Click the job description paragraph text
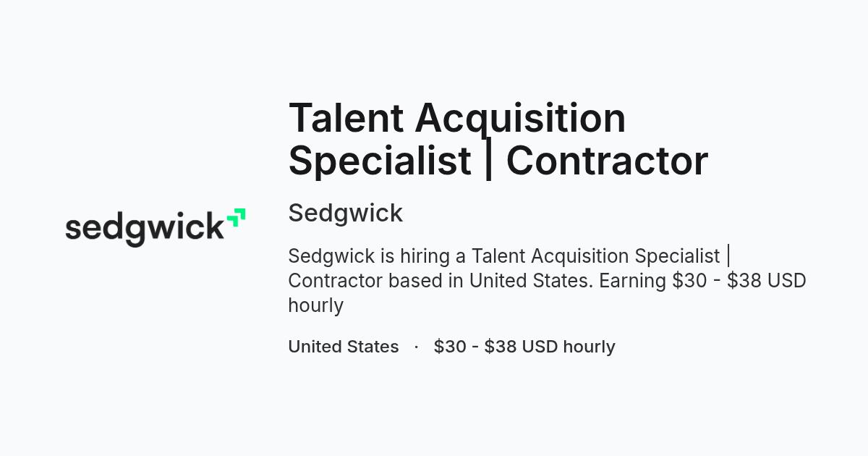 547,280
